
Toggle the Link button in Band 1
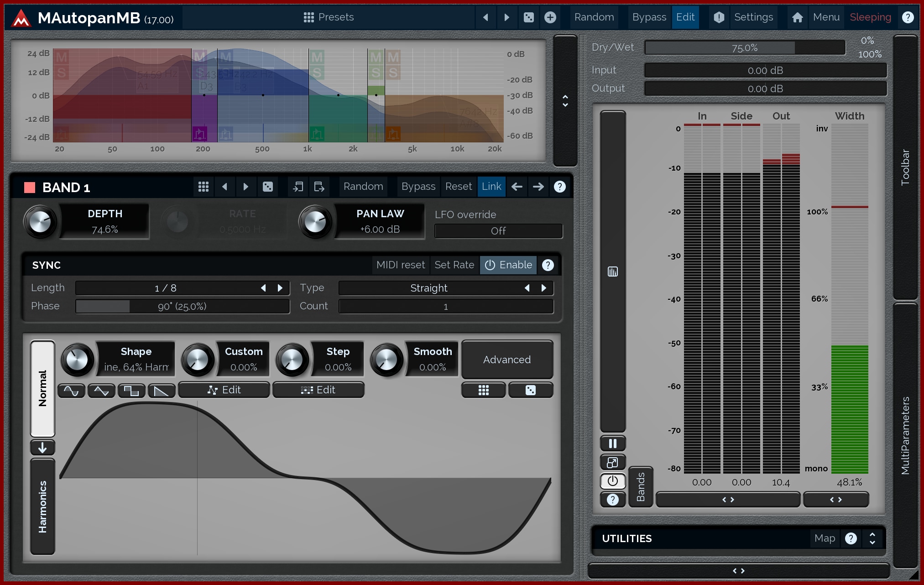[491, 187]
